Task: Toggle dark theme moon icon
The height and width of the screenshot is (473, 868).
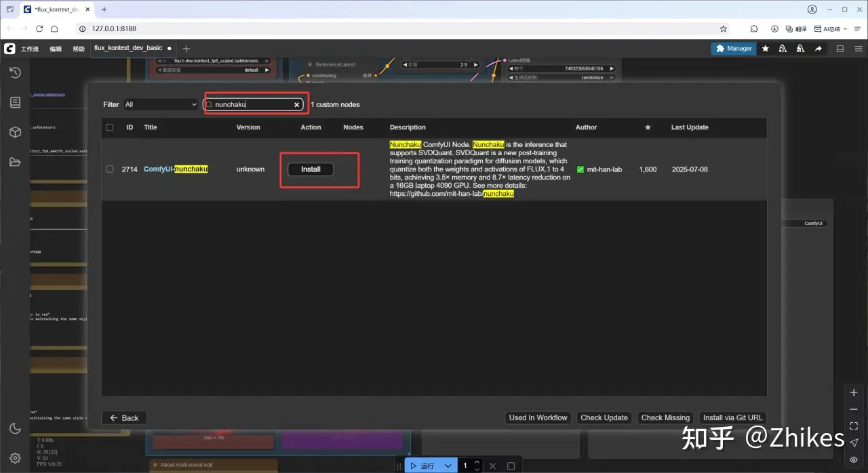Action: (x=15, y=428)
